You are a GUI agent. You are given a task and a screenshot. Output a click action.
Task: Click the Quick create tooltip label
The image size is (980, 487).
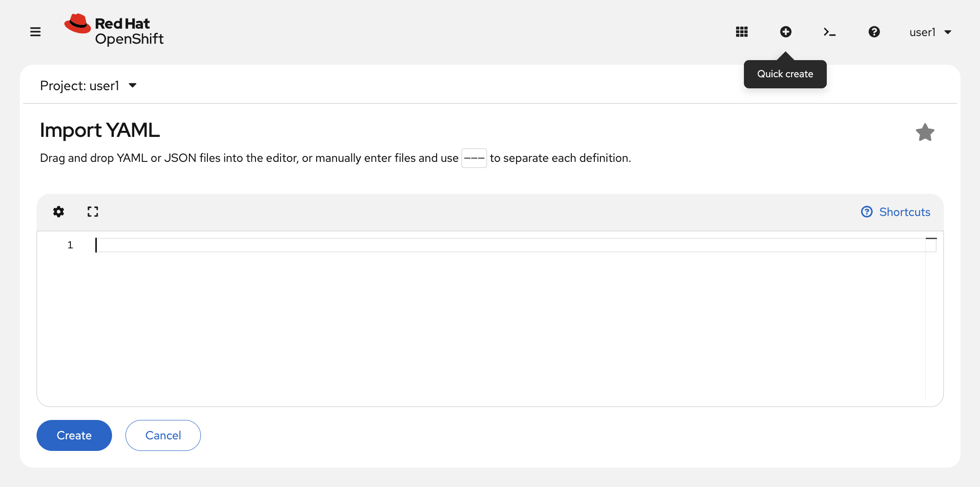(x=785, y=73)
